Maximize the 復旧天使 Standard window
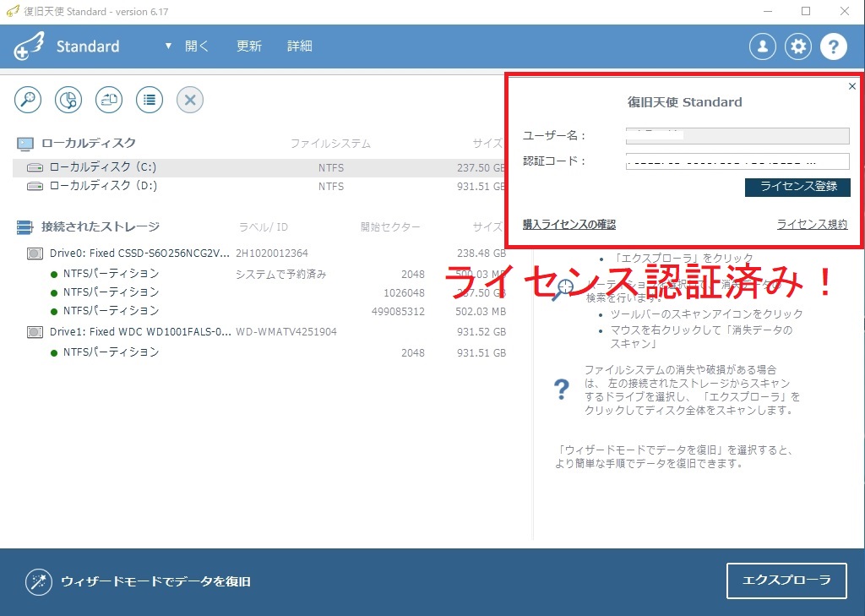865x616 pixels. (806, 11)
